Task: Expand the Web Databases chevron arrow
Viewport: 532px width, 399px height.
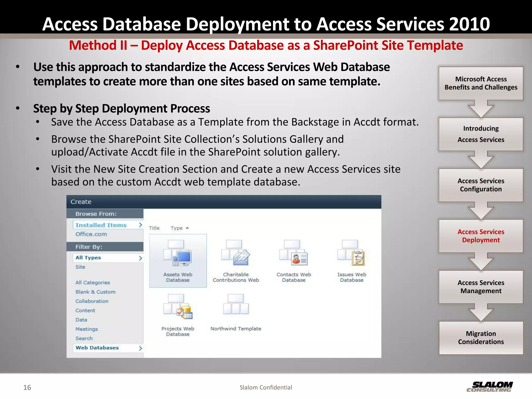Action: click(x=140, y=348)
